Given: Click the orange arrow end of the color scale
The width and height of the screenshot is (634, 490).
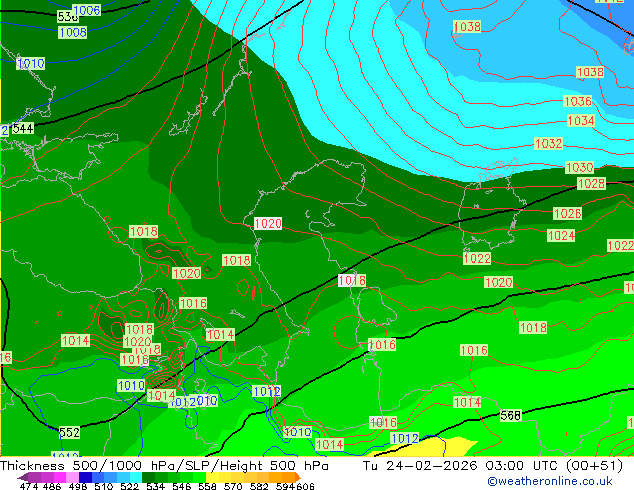Looking at the screenshot, I should coord(298,477).
